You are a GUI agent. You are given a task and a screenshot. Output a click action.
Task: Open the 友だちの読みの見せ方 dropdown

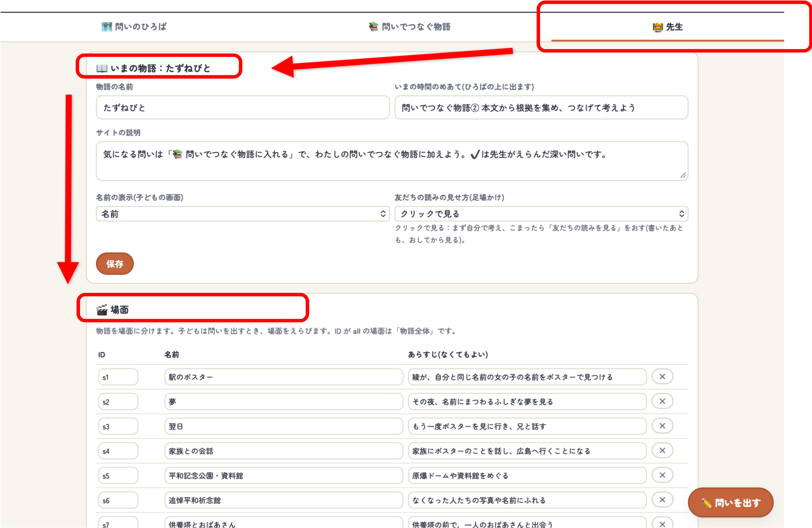[541, 214]
